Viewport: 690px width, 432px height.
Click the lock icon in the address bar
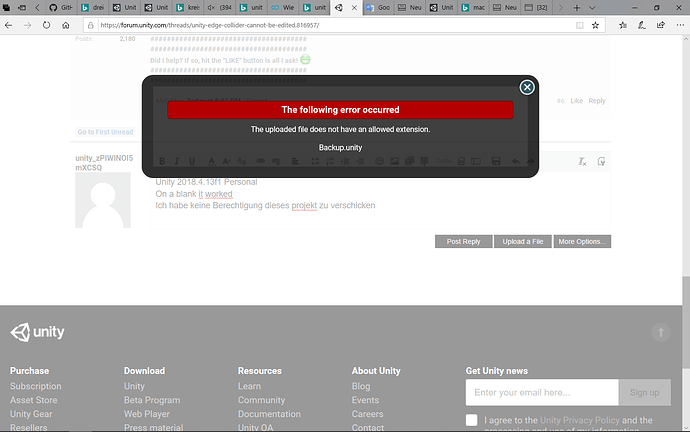(x=91, y=26)
